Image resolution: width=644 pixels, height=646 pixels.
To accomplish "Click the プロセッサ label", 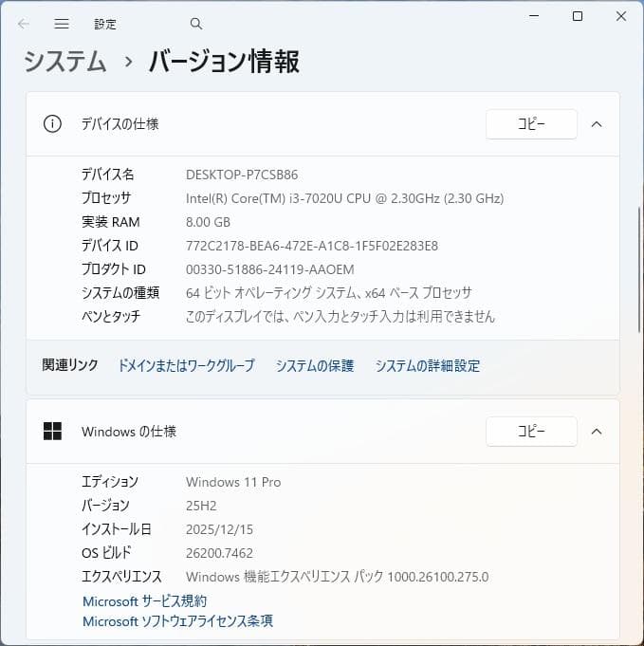I will pos(106,198).
